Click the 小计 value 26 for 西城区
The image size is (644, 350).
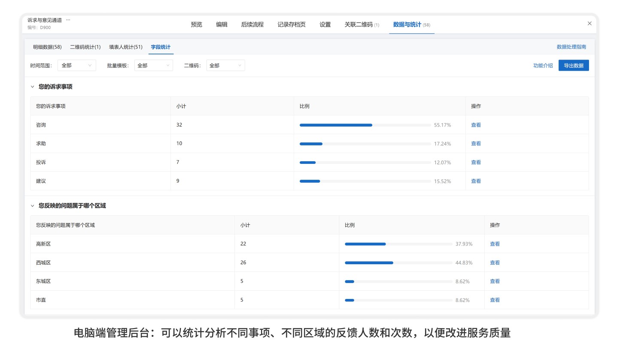coord(243,262)
